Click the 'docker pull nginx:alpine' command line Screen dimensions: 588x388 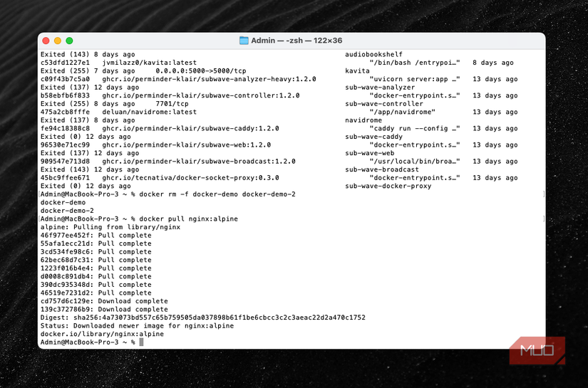click(x=189, y=219)
